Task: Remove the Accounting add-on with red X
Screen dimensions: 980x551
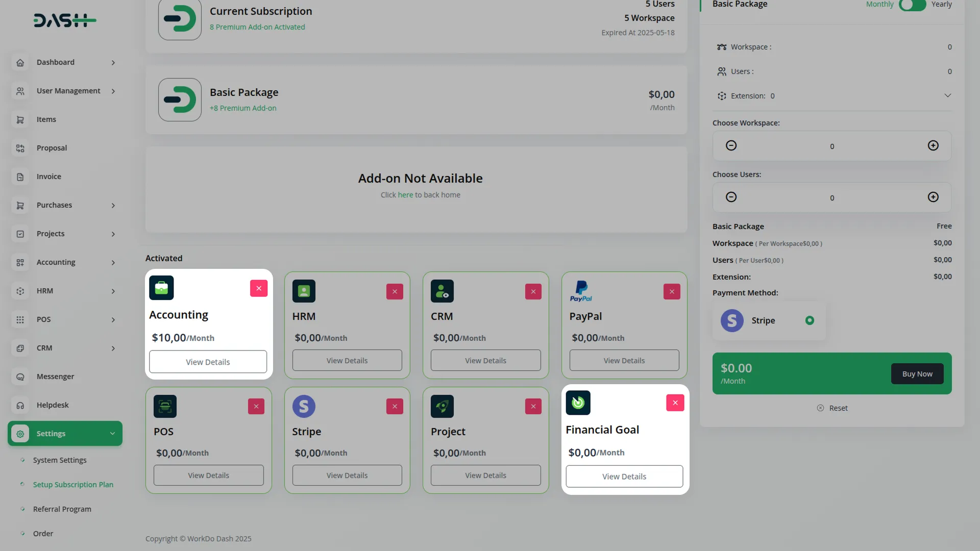Action: 259,288
